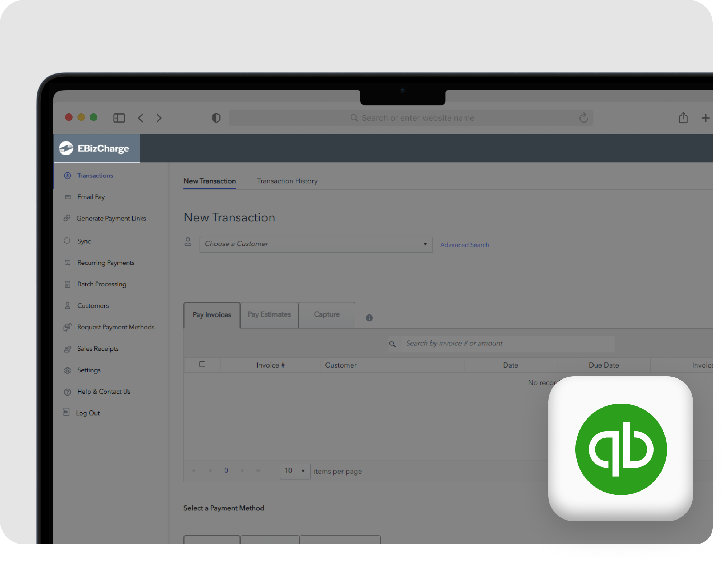Click the QuickBooks logo tile

(620, 449)
